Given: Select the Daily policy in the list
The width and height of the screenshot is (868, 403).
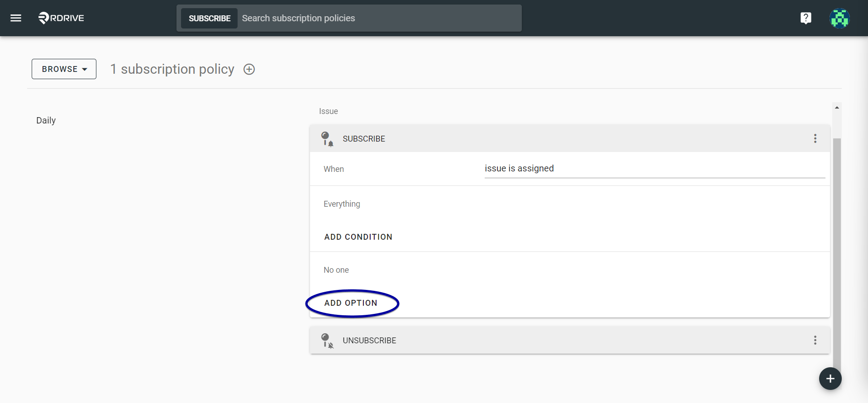Looking at the screenshot, I should click(46, 120).
